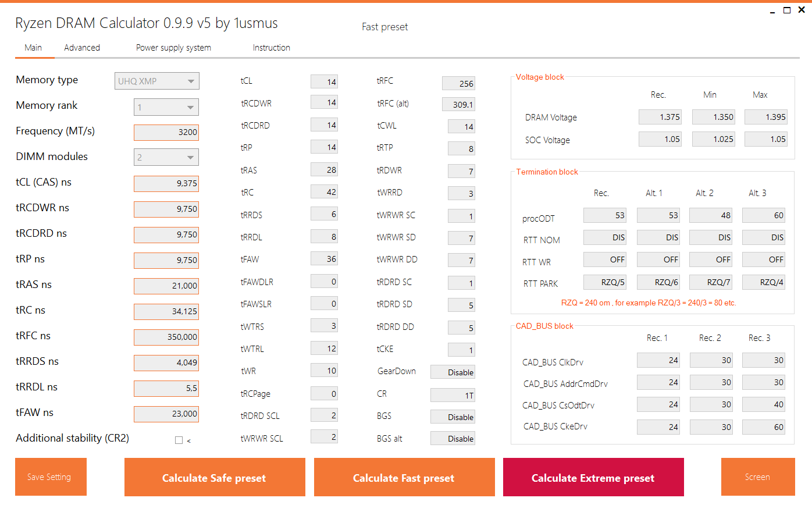Image resolution: width=812 pixels, height=512 pixels.
Task: Select the CR 1T field
Action: (453, 396)
